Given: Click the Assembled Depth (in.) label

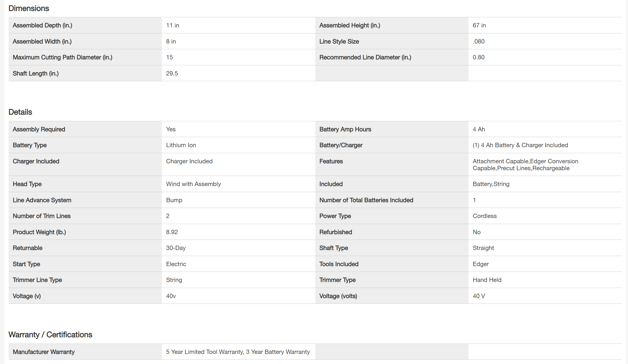Looking at the screenshot, I should tap(42, 25).
